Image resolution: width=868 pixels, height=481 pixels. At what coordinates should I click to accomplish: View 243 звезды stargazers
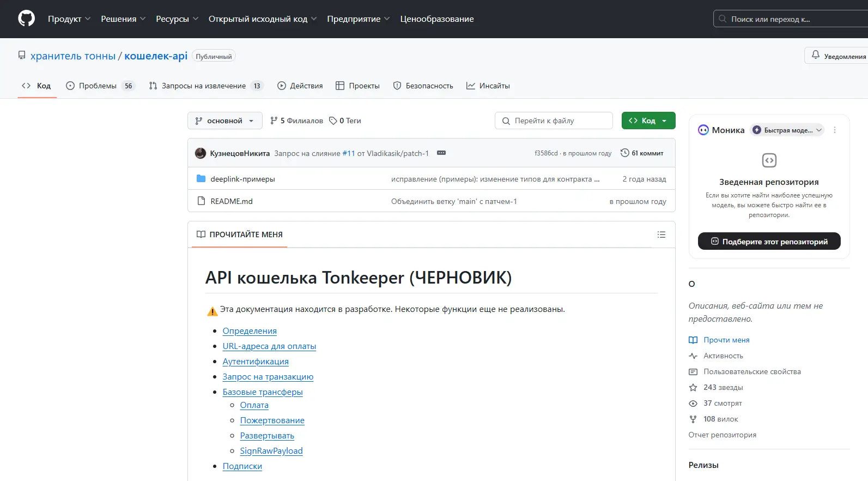(716, 387)
